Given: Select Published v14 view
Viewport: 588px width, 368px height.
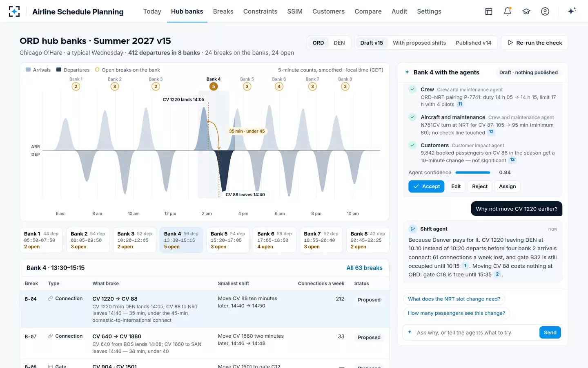Looking at the screenshot, I should click(x=474, y=43).
